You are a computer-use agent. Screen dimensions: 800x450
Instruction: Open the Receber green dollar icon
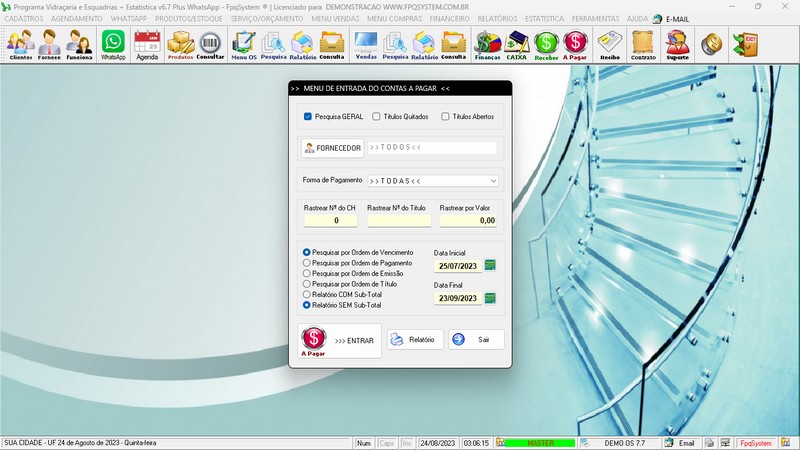(x=546, y=45)
